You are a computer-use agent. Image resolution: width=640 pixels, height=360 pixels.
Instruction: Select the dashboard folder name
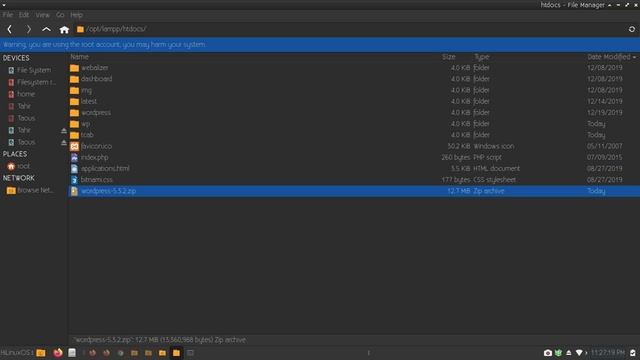96,79
